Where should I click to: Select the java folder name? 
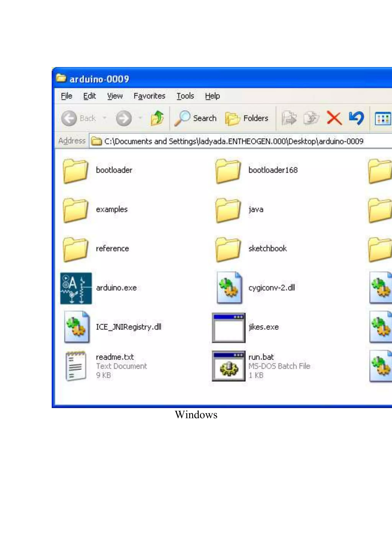tap(256, 209)
